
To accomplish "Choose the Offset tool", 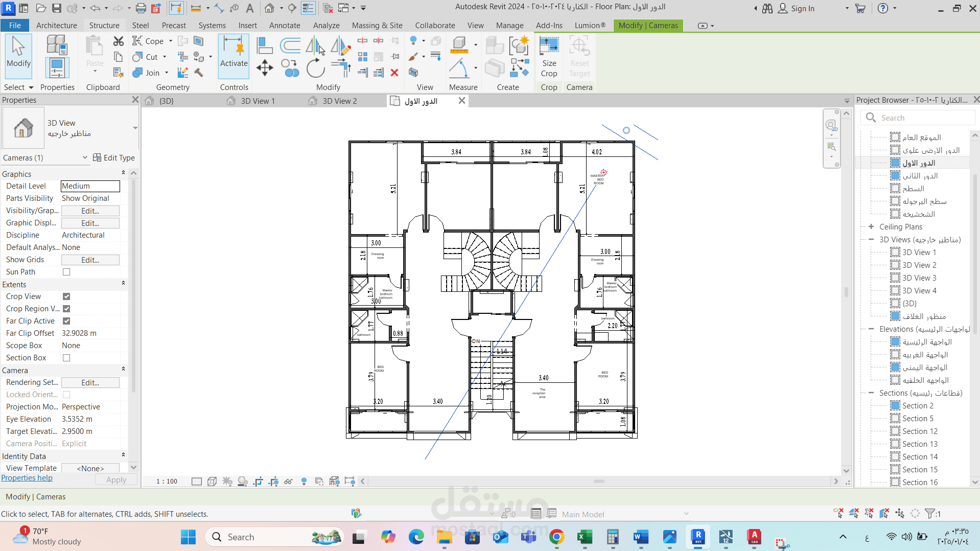I will (290, 45).
